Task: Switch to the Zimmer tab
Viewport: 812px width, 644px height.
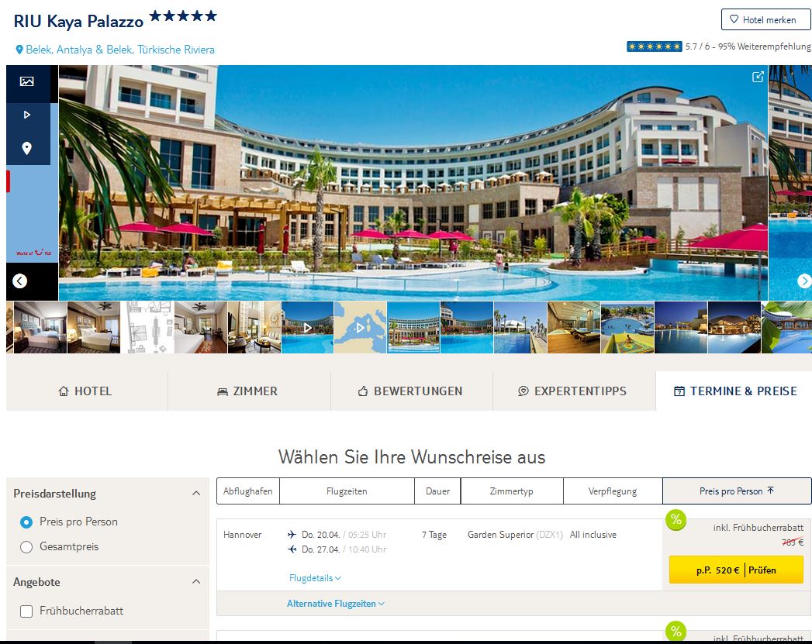Action: 249,391
